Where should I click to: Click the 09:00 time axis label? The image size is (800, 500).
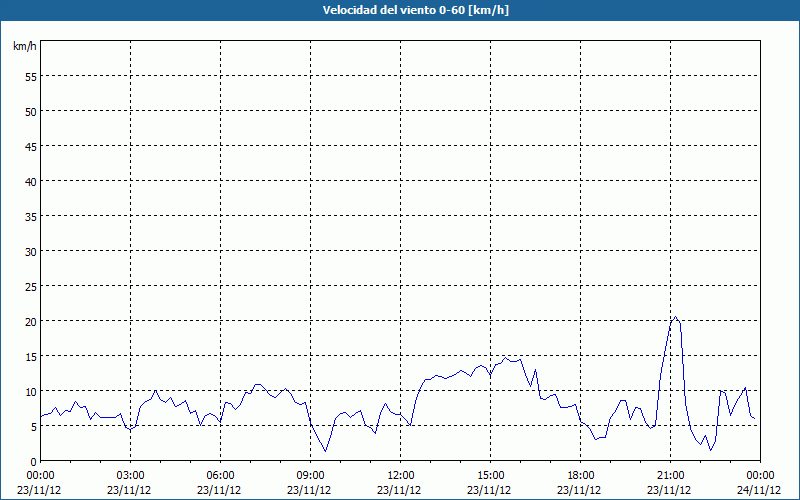310,476
